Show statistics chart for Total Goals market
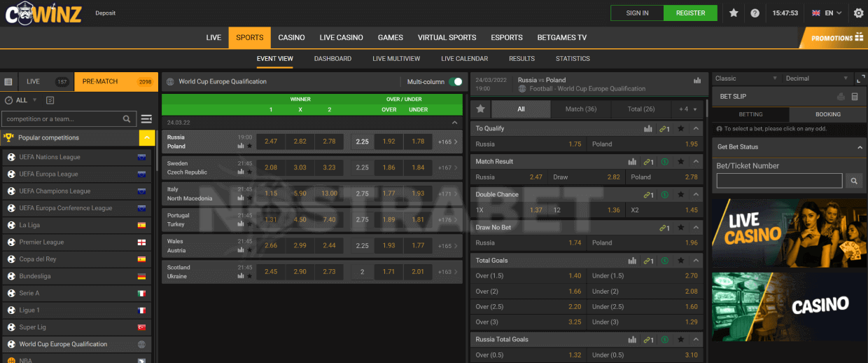The image size is (868, 363). point(632,261)
